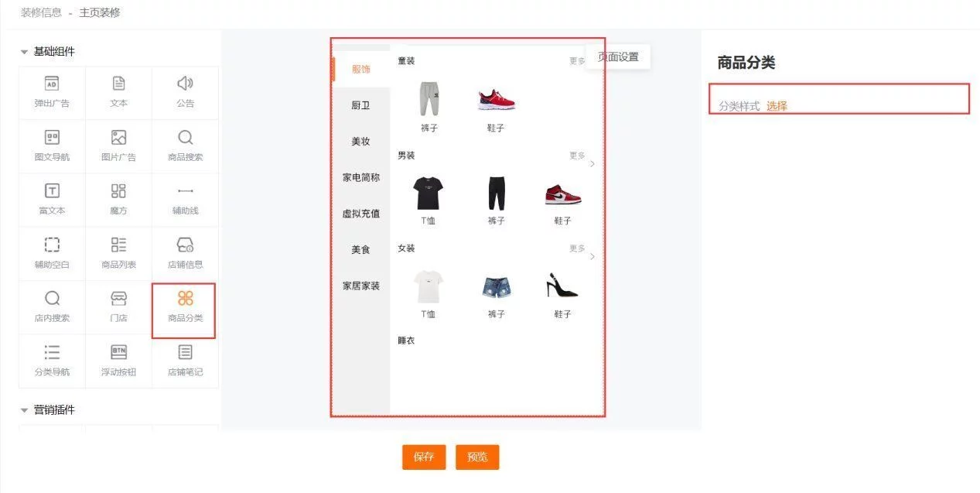
Task: Add the 浮动按钮 floating button component
Action: (x=118, y=361)
